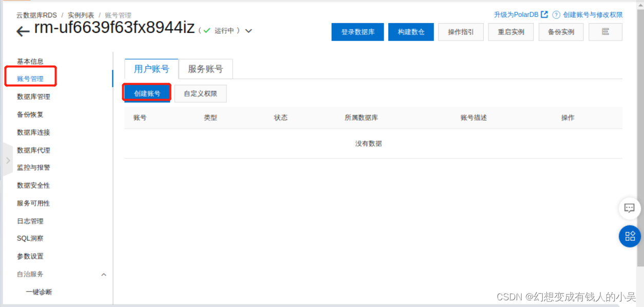The width and height of the screenshot is (644, 307).
Task: Open 日志管理 in the sidebar
Action: click(x=30, y=221)
